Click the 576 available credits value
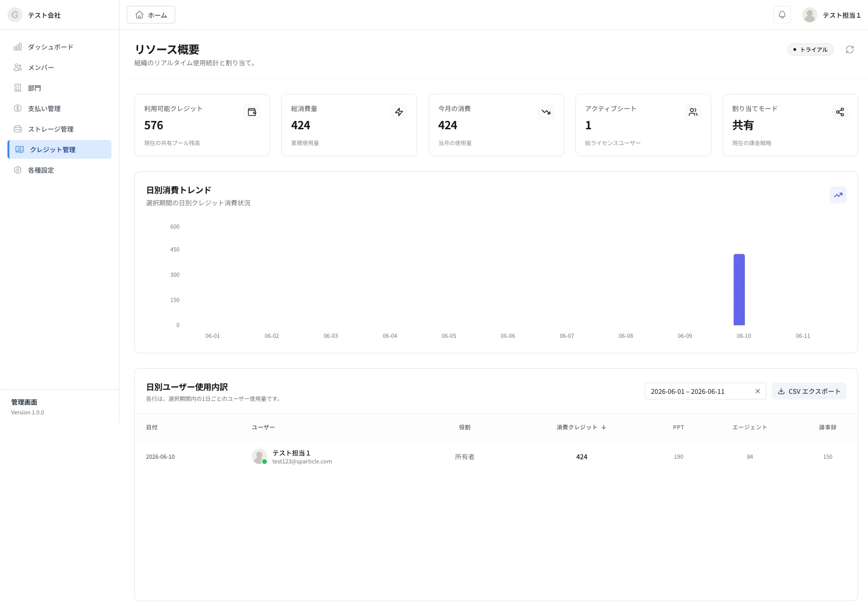 (x=153, y=126)
